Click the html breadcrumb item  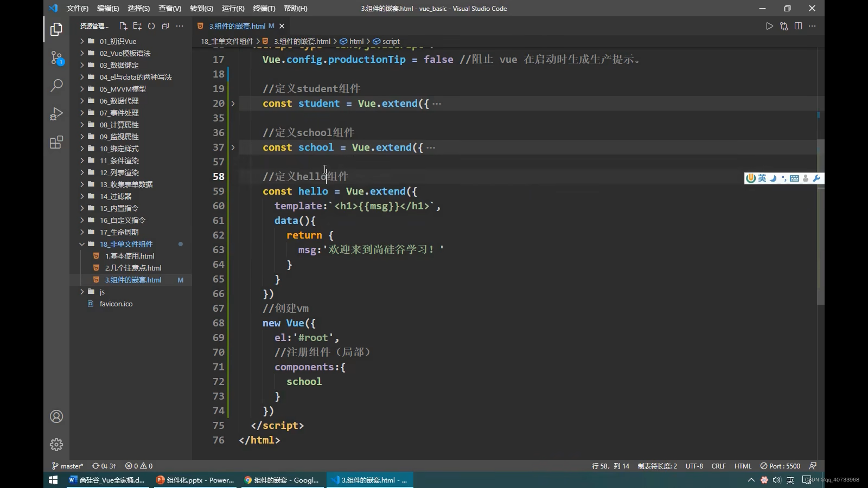coord(352,41)
